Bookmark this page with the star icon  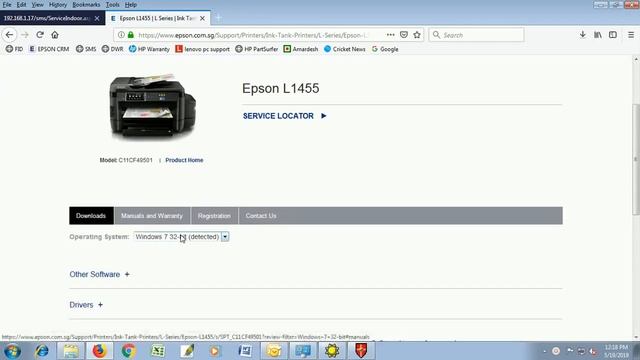pos(417,35)
